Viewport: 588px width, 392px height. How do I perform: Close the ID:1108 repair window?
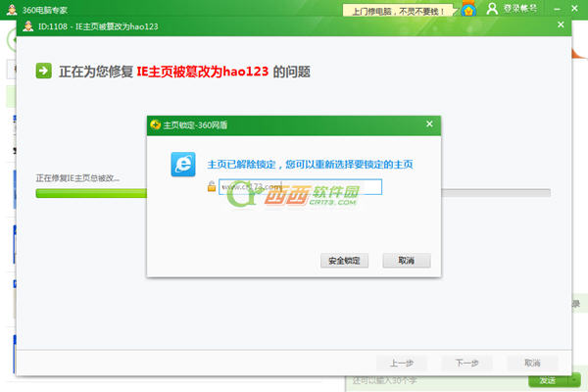click(x=561, y=24)
